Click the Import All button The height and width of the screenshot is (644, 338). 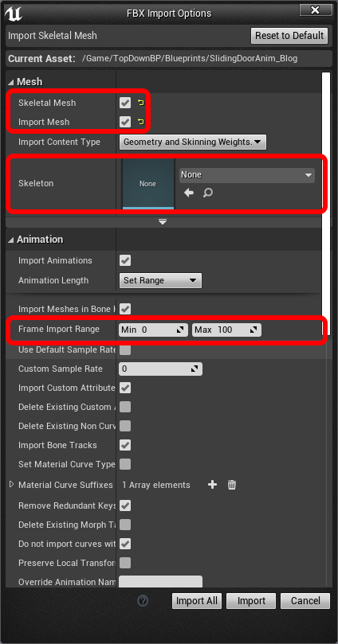click(197, 601)
